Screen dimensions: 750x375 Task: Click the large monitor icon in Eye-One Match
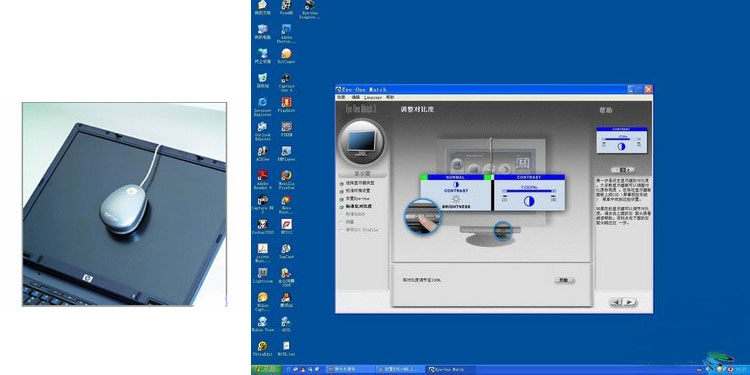362,142
